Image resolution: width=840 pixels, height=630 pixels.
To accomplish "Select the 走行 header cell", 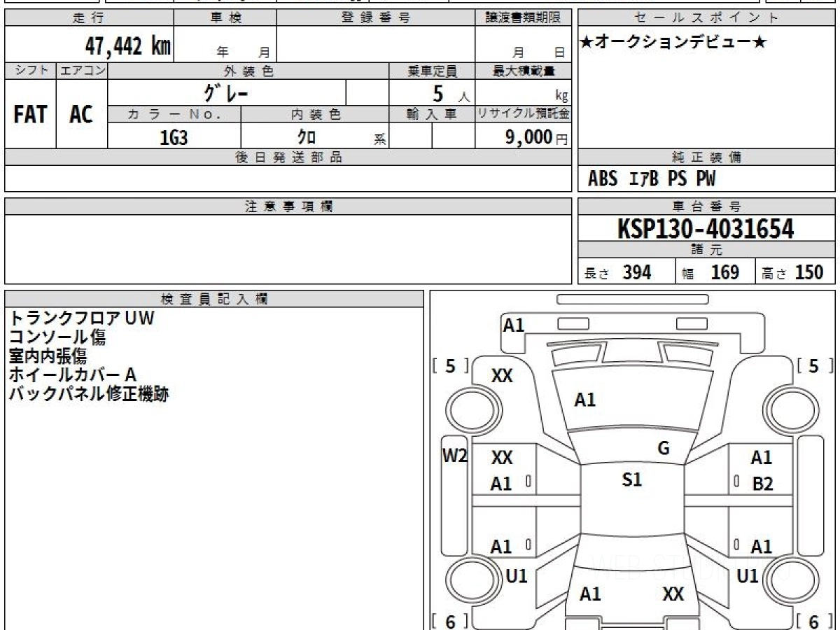I will coord(89,18).
